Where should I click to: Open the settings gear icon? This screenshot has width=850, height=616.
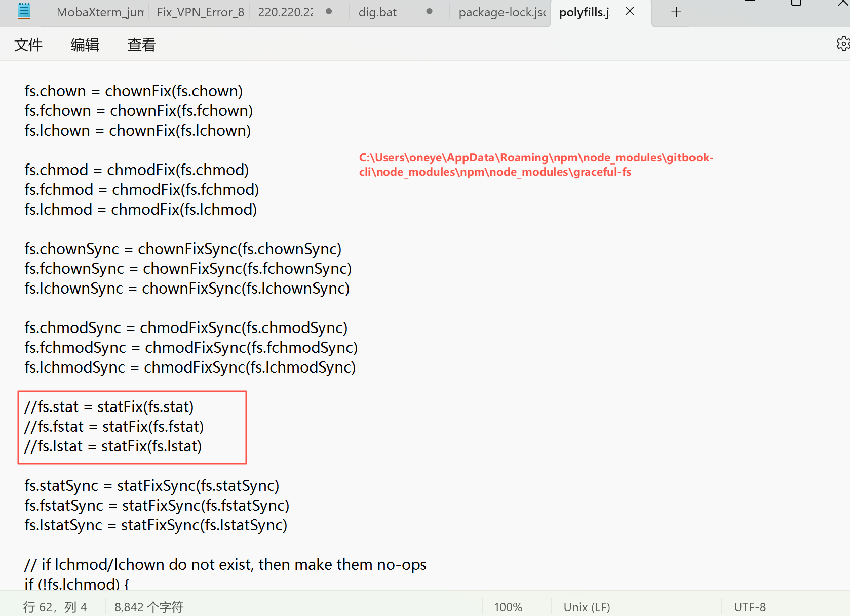tap(843, 44)
